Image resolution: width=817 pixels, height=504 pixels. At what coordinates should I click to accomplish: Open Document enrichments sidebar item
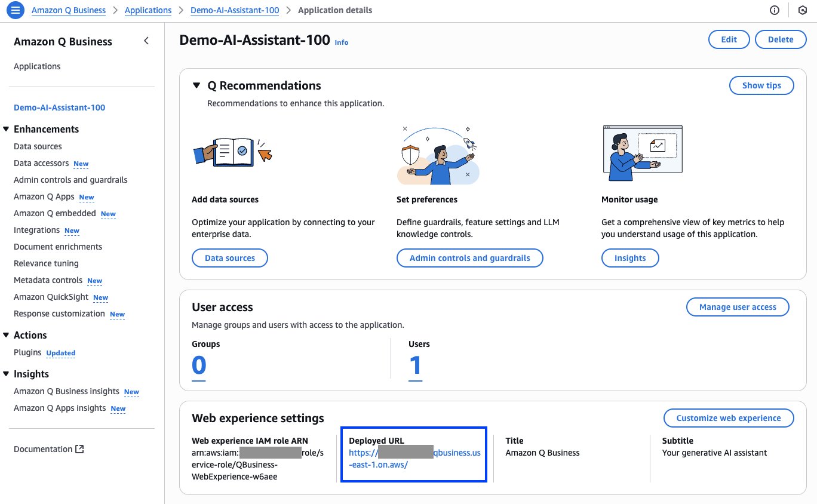click(x=58, y=247)
